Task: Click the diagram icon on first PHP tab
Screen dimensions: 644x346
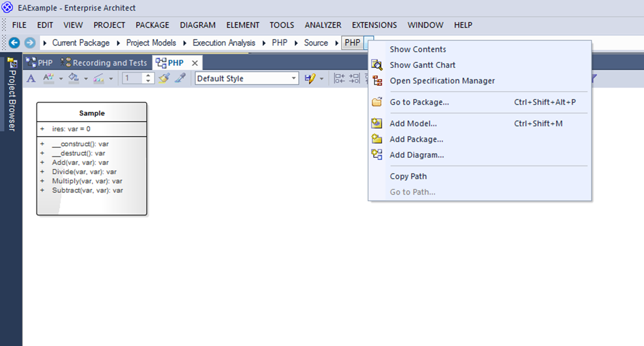Action: click(x=31, y=63)
